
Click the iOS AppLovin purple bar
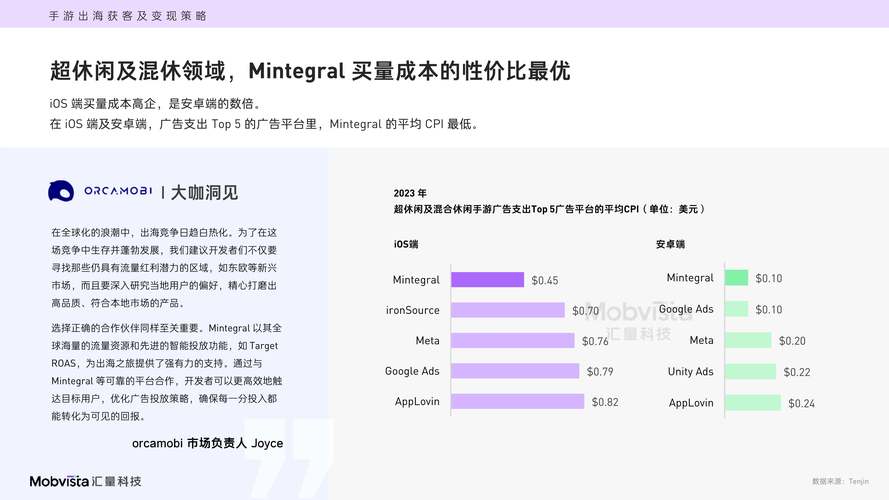click(x=518, y=401)
